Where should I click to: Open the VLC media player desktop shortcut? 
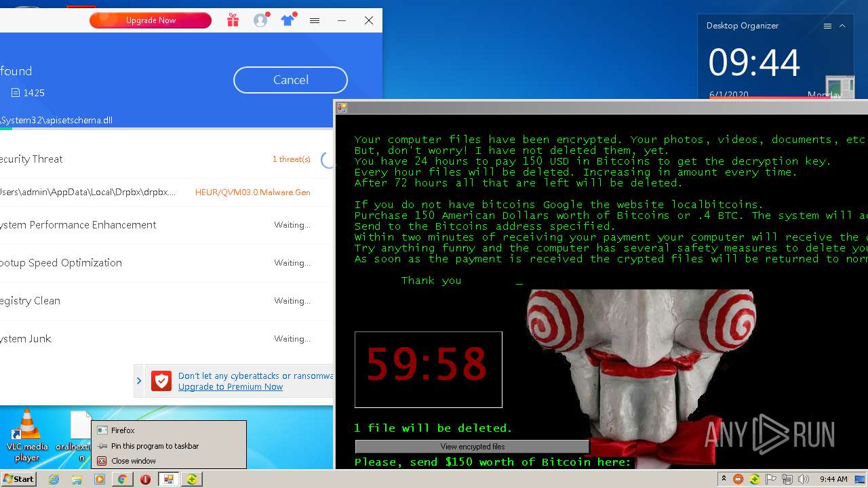pyautogui.click(x=27, y=436)
